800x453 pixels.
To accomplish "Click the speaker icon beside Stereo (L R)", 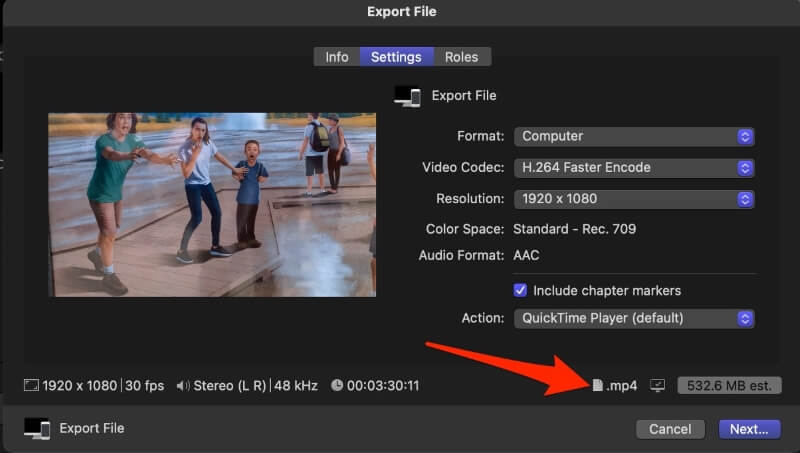I will tap(183, 386).
